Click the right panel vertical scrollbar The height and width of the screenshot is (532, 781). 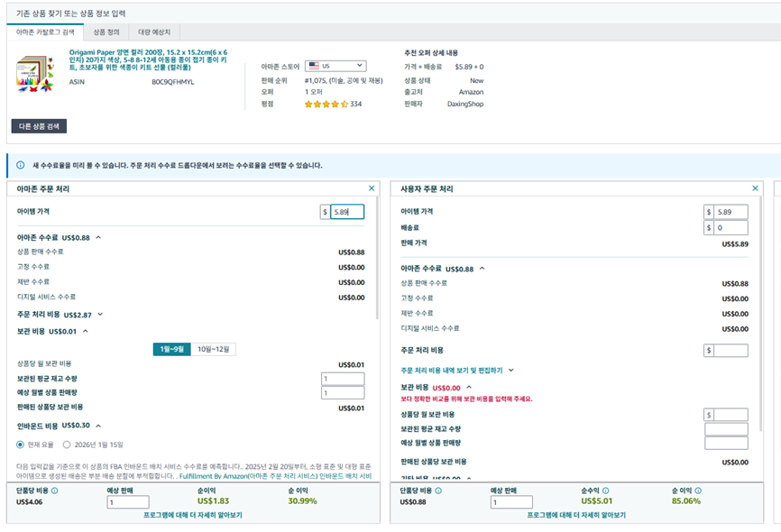click(760, 314)
